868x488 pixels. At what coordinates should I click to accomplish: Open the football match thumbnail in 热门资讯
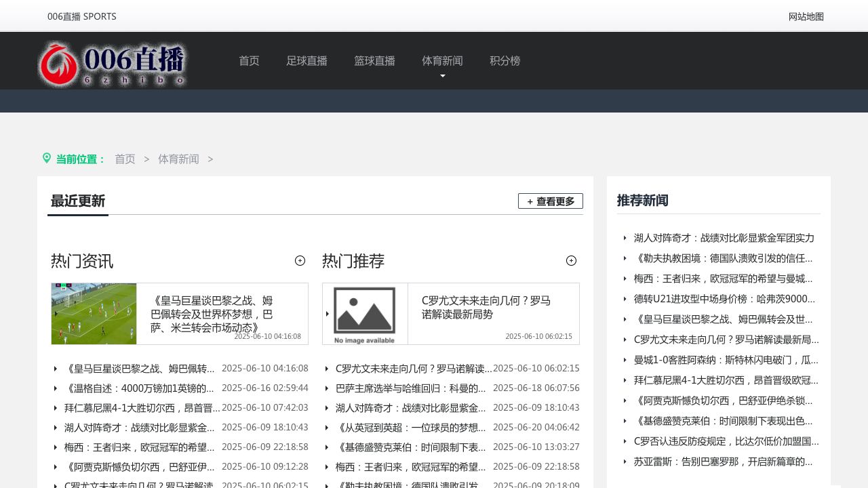[x=94, y=314]
